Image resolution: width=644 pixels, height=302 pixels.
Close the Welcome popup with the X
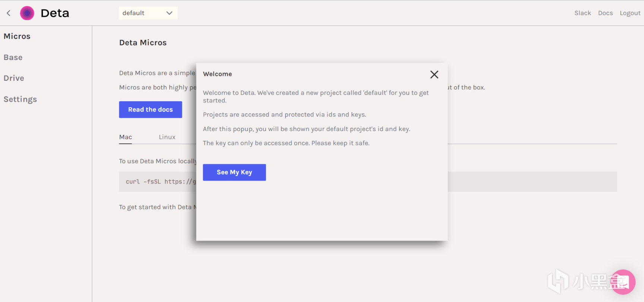pos(434,74)
